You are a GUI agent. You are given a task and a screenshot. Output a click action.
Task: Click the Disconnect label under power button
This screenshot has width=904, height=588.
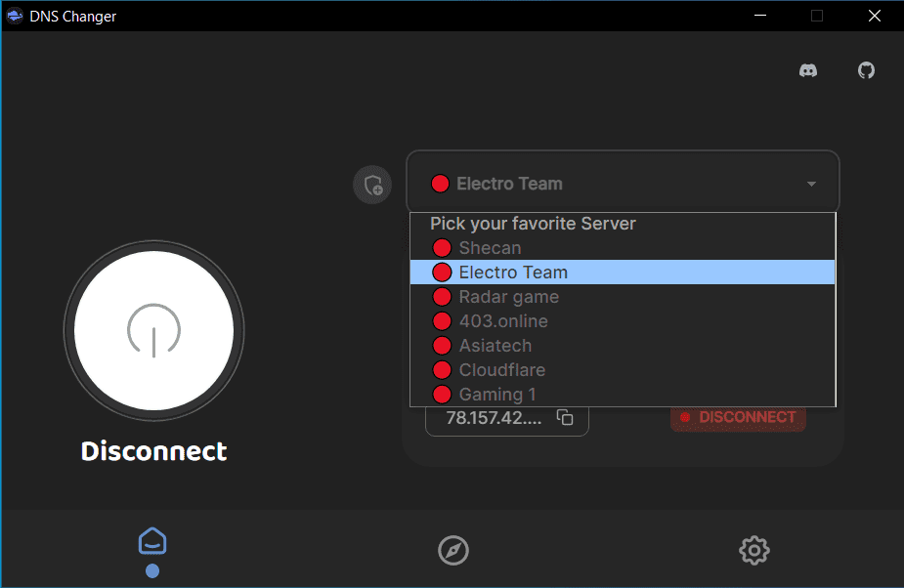click(154, 451)
